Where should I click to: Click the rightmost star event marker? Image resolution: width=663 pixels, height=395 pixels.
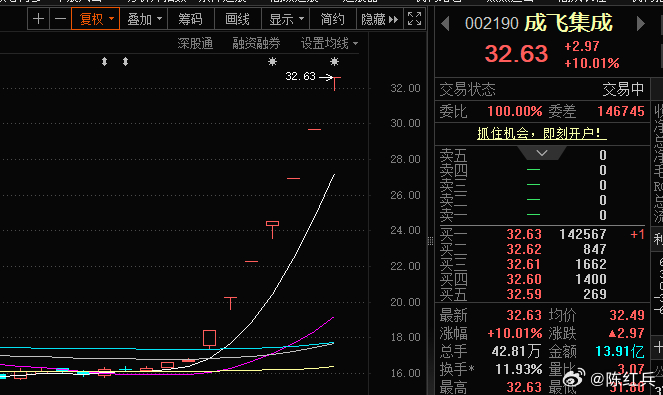tap(334, 62)
